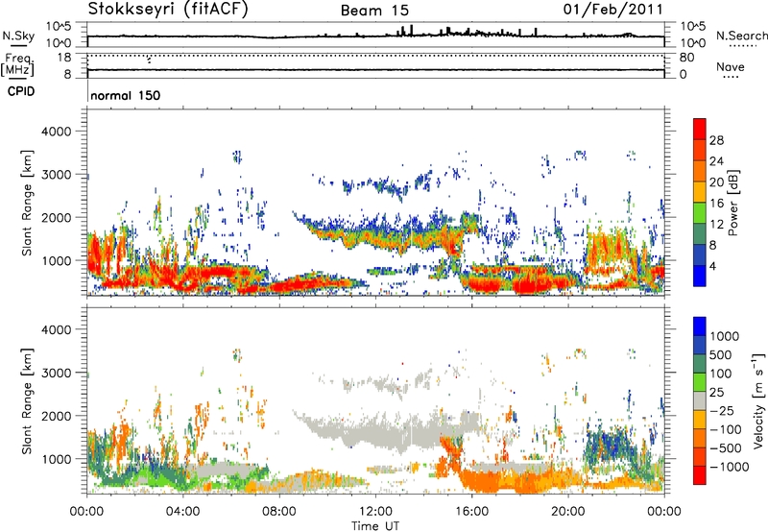The image size is (768, 532).
Task: Select the 'CPID' row label
Action: click(21, 91)
